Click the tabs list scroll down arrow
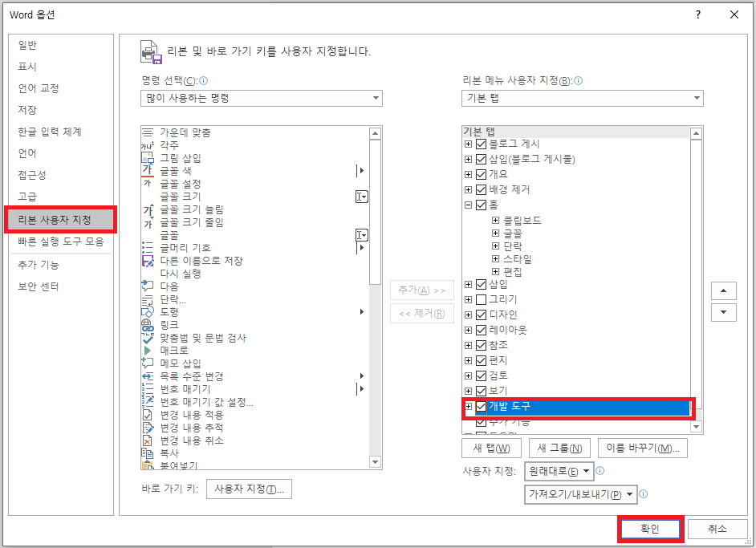756x548 pixels. coord(696,427)
